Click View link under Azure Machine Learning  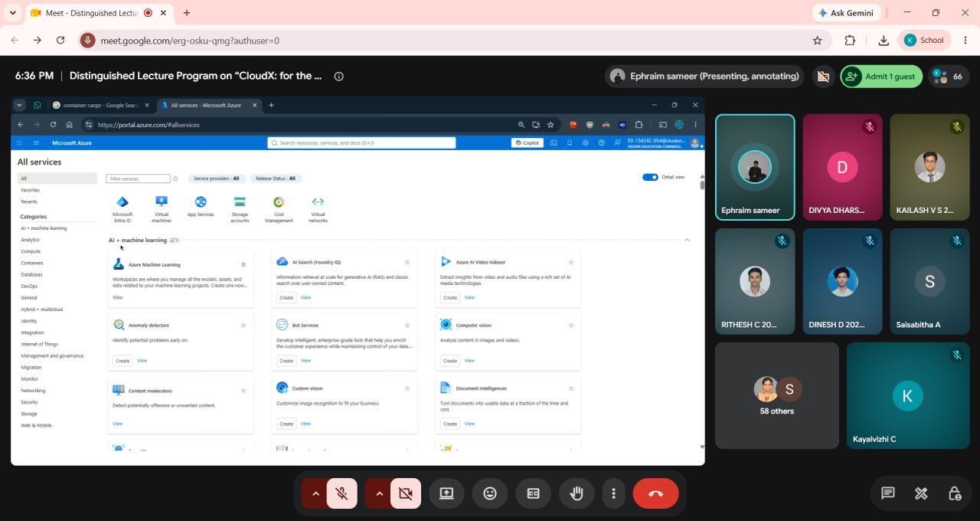(x=118, y=297)
